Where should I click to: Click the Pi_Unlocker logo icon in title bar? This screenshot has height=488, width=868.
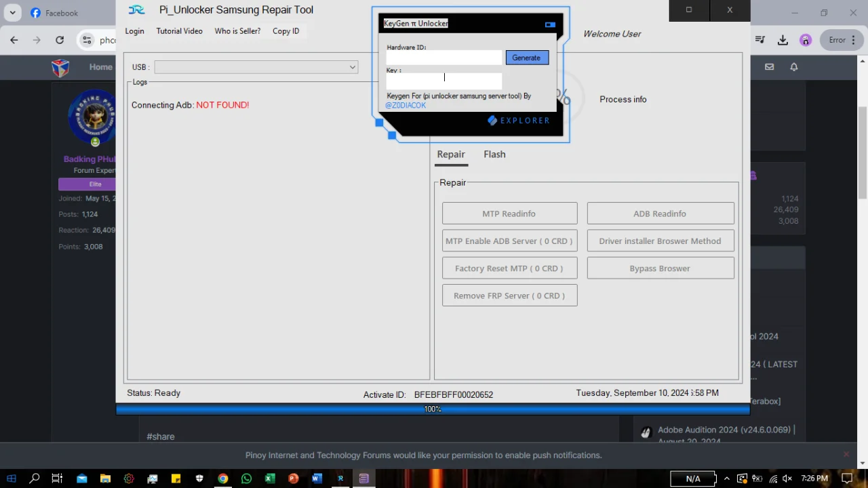137,10
